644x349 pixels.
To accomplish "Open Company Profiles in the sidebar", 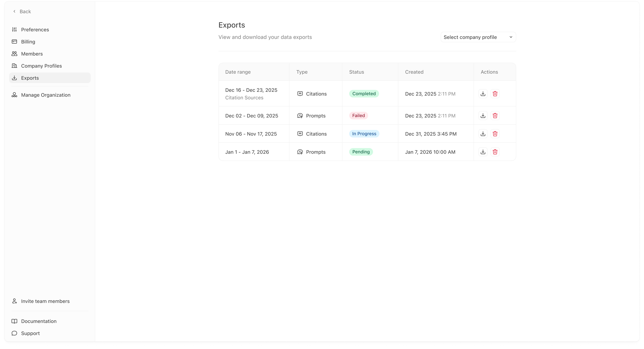I will tap(41, 66).
